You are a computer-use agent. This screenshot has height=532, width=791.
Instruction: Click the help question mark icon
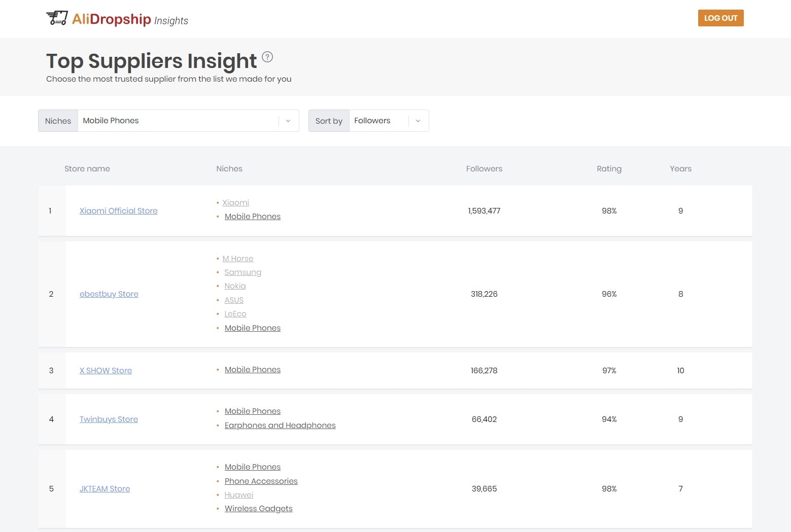click(x=267, y=57)
